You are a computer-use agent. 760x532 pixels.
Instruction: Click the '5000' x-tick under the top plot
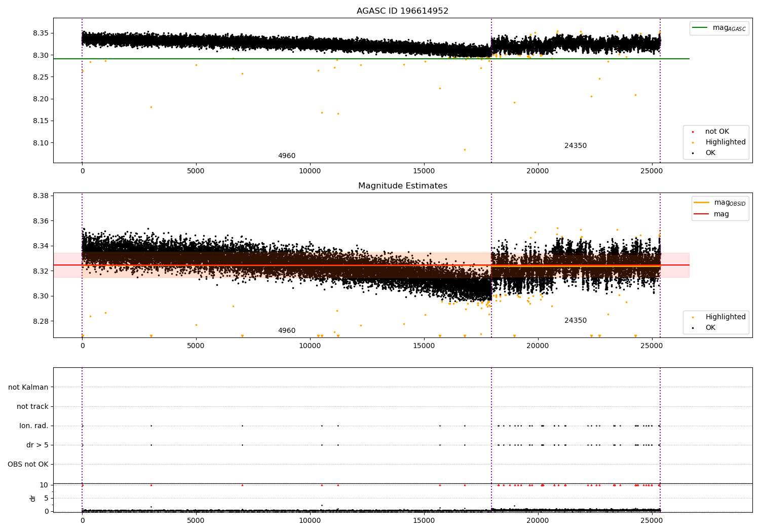196,171
